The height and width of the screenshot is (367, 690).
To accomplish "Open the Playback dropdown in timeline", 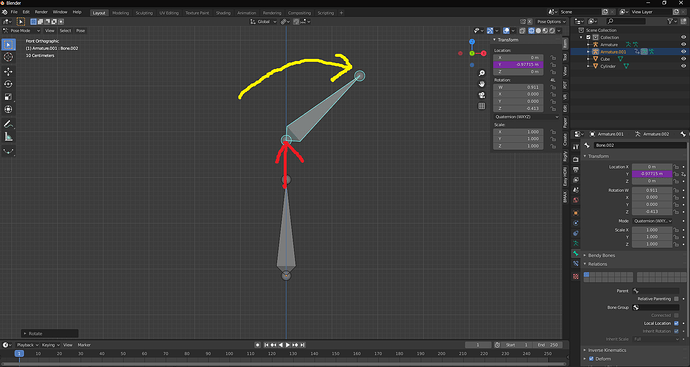I will click(27, 345).
